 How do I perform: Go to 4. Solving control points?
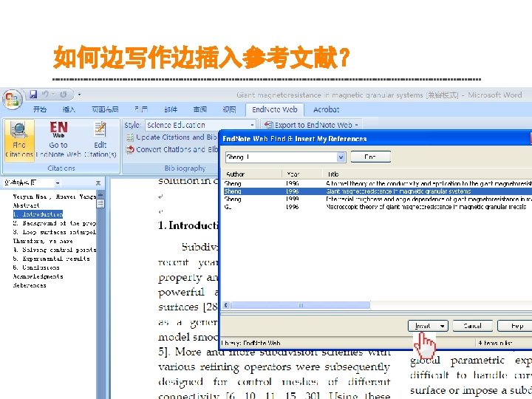coord(54,250)
